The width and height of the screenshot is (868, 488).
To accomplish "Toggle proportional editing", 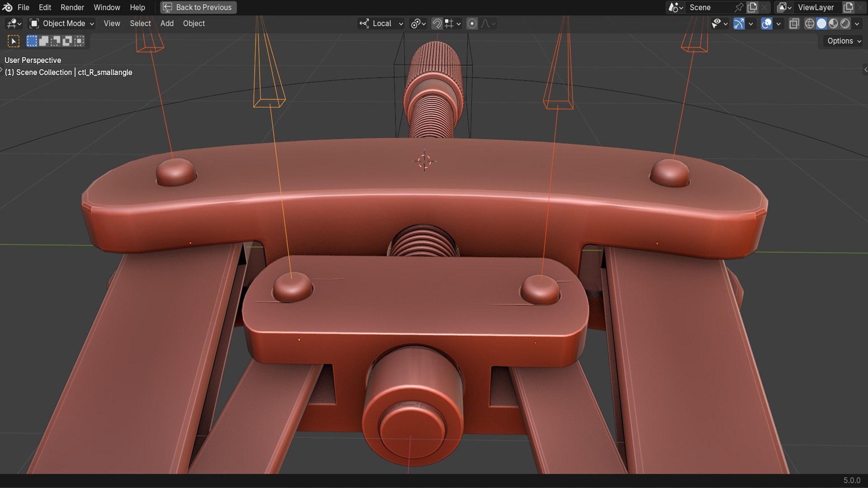I will click(x=472, y=23).
